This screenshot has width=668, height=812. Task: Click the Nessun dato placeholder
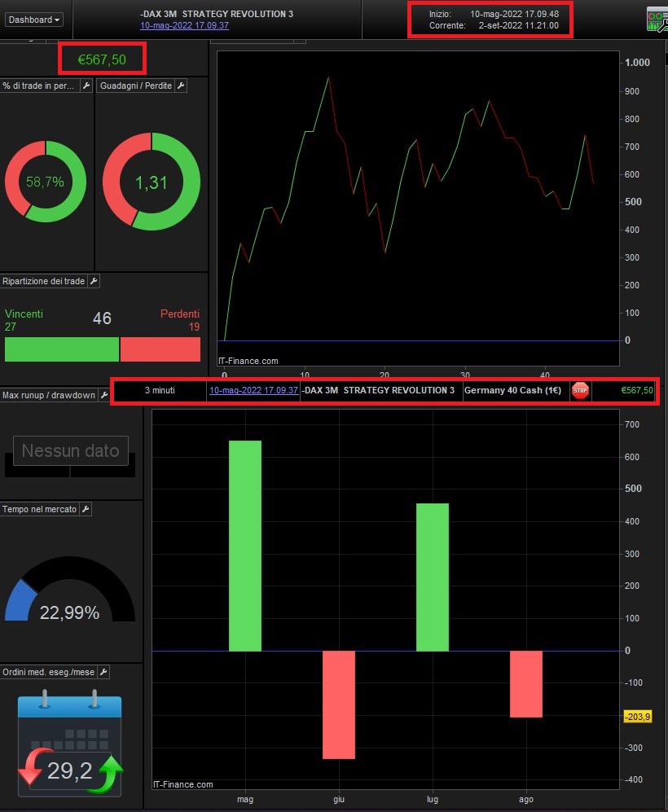tap(70, 450)
